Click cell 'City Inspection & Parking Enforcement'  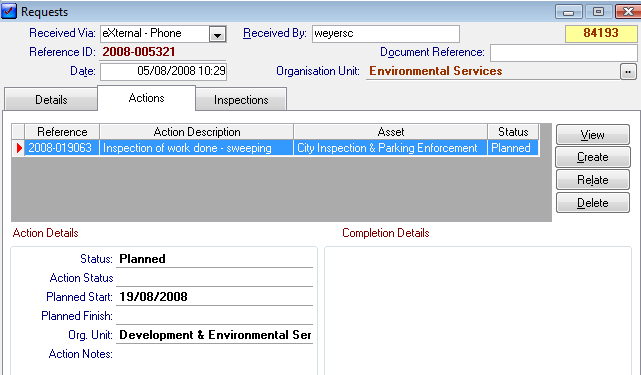point(390,148)
